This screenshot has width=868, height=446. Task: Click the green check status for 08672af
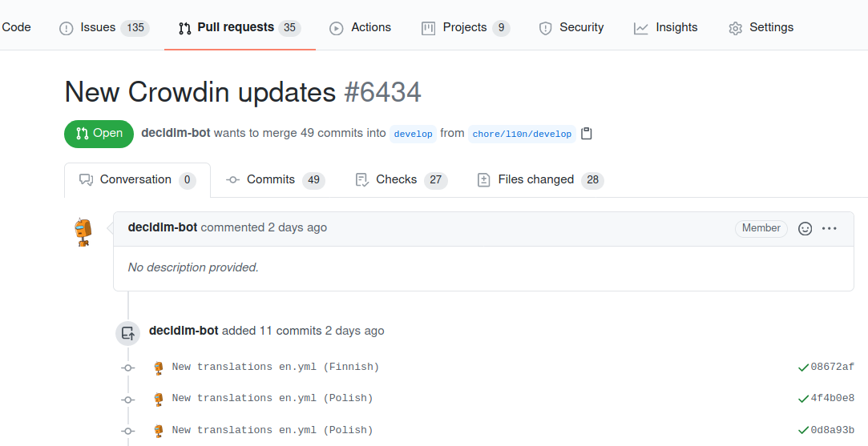click(x=803, y=368)
